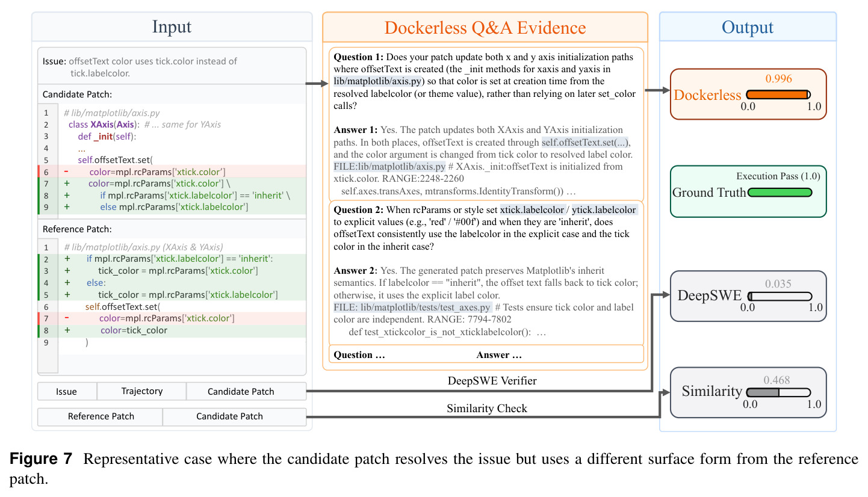Click the Dockerless score value 0.996
868x497 pixels.
778,79
